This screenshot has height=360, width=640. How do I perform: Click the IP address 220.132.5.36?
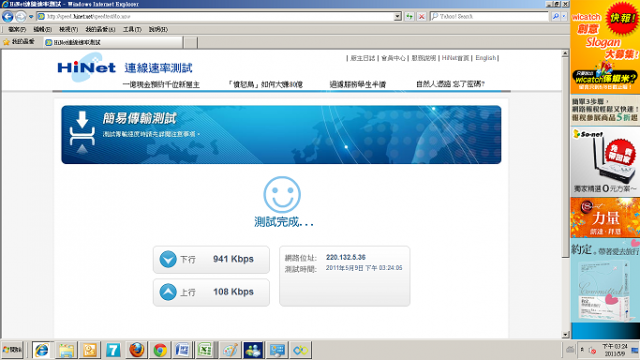[x=346, y=257]
